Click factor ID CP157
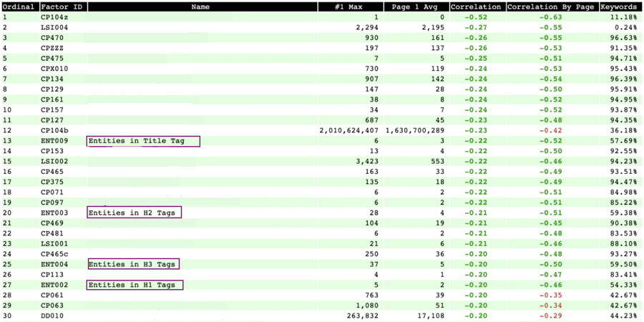Viewport: 644px width, 322px height. click(52, 109)
